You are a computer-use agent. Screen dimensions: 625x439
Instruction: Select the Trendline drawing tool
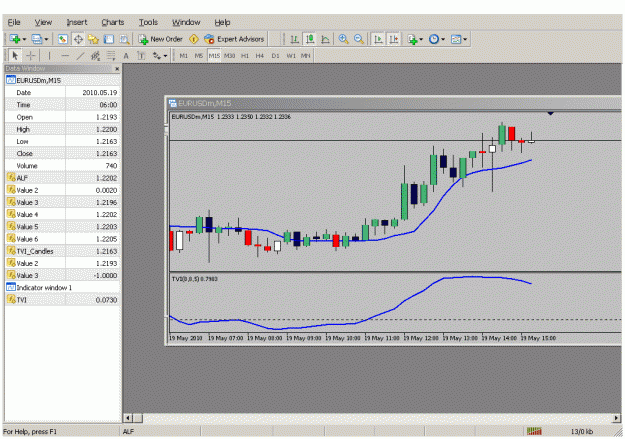[80, 56]
